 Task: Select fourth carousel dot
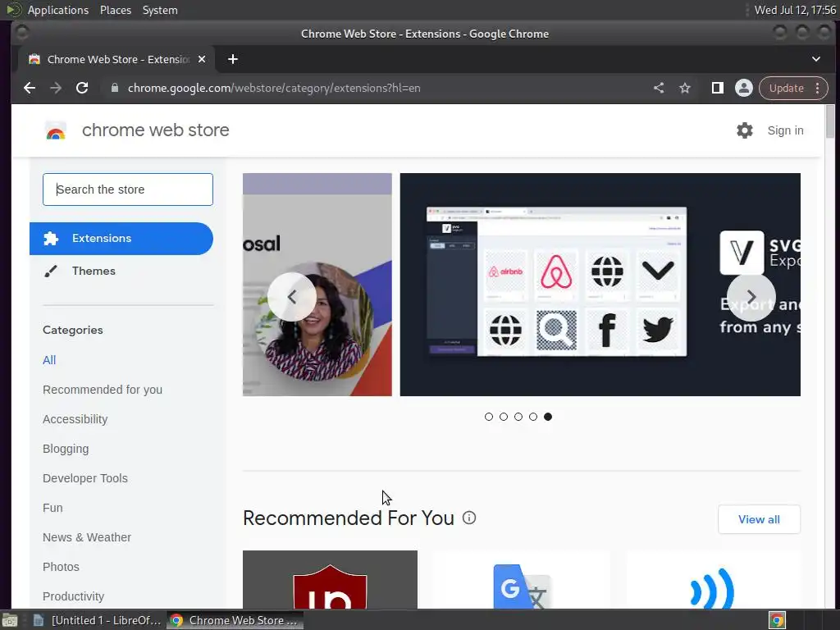533,417
